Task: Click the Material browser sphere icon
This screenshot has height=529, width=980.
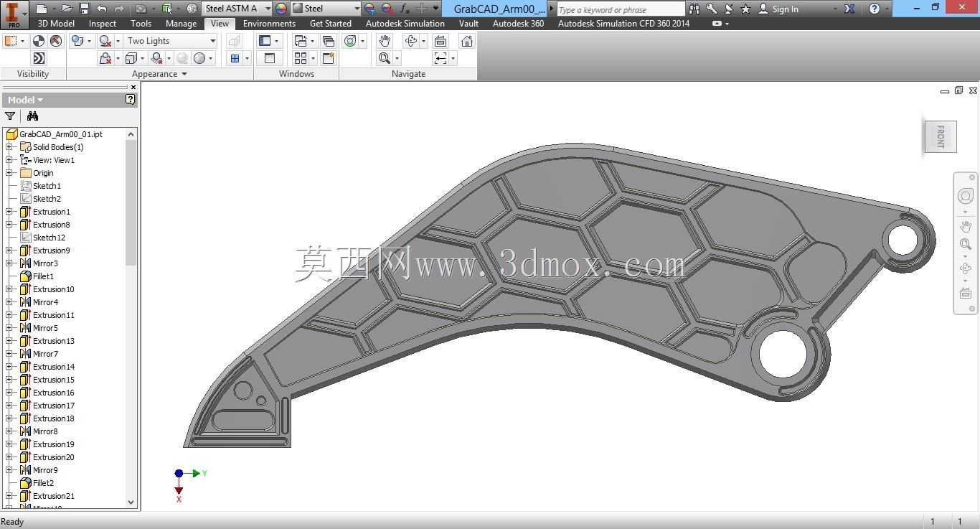Action: [192, 9]
